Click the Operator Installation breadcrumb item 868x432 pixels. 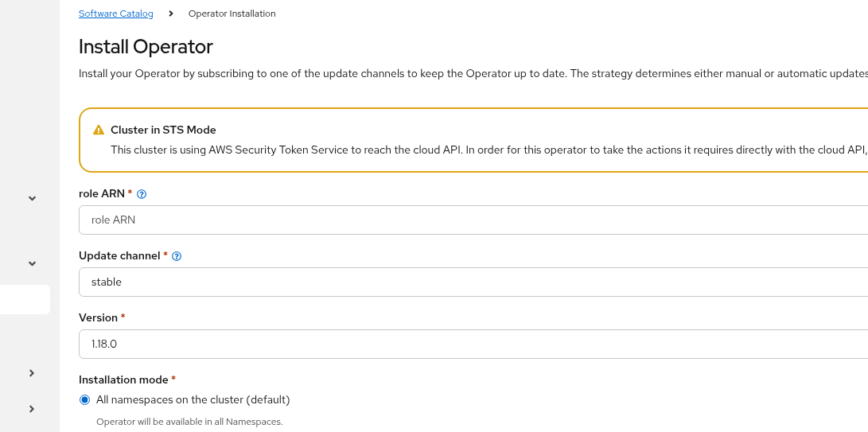click(x=232, y=14)
